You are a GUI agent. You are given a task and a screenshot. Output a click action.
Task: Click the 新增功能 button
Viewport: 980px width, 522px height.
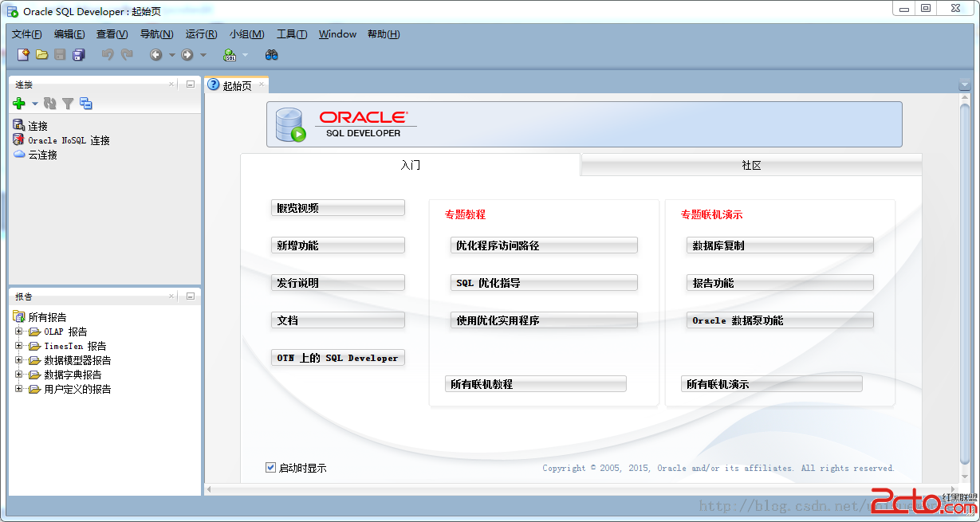(x=338, y=245)
